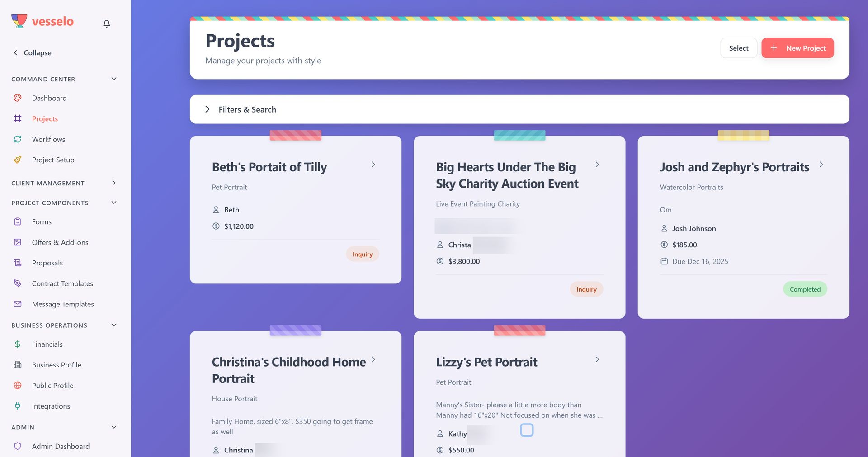Click the notification bell icon
Image resolution: width=868 pixels, height=457 pixels.
pos(107,24)
